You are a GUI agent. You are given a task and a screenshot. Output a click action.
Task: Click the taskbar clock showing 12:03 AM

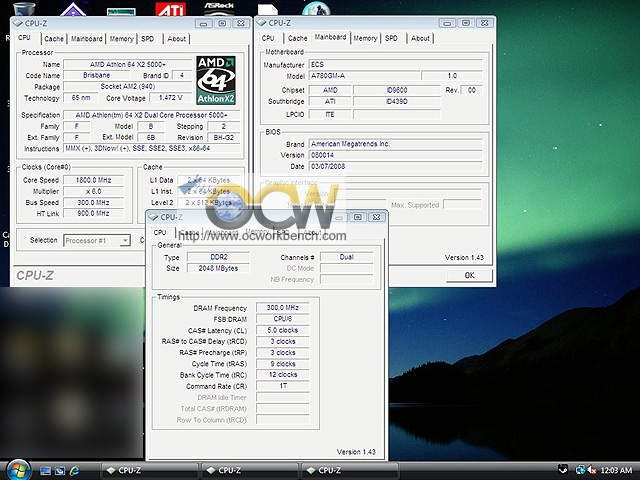tap(616, 471)
